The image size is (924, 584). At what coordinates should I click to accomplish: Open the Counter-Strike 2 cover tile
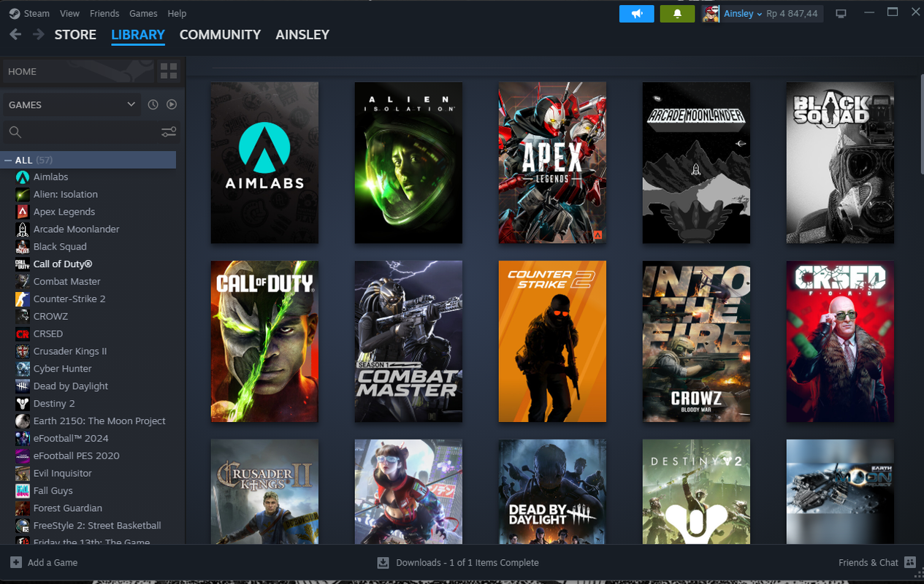pos(552,342)
